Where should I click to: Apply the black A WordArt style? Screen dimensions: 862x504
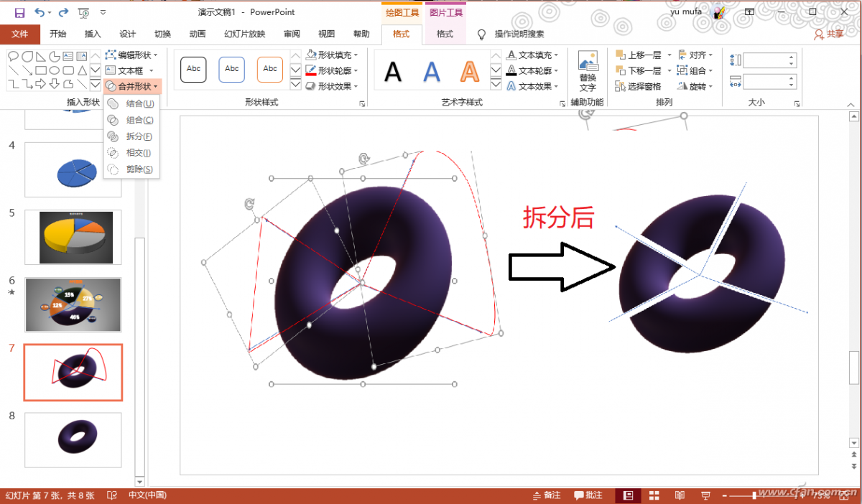pyautogui.click(x=393, y=71)
